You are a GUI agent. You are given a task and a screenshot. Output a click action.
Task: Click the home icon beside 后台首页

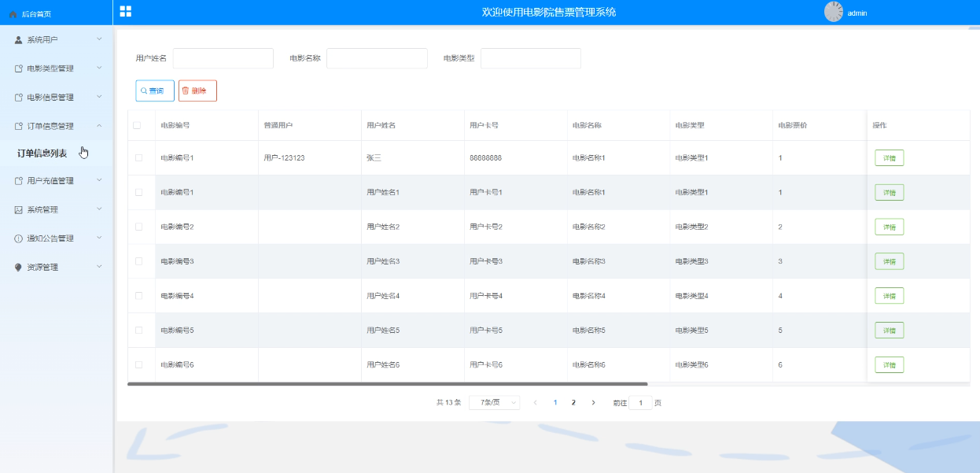[13, 14]
